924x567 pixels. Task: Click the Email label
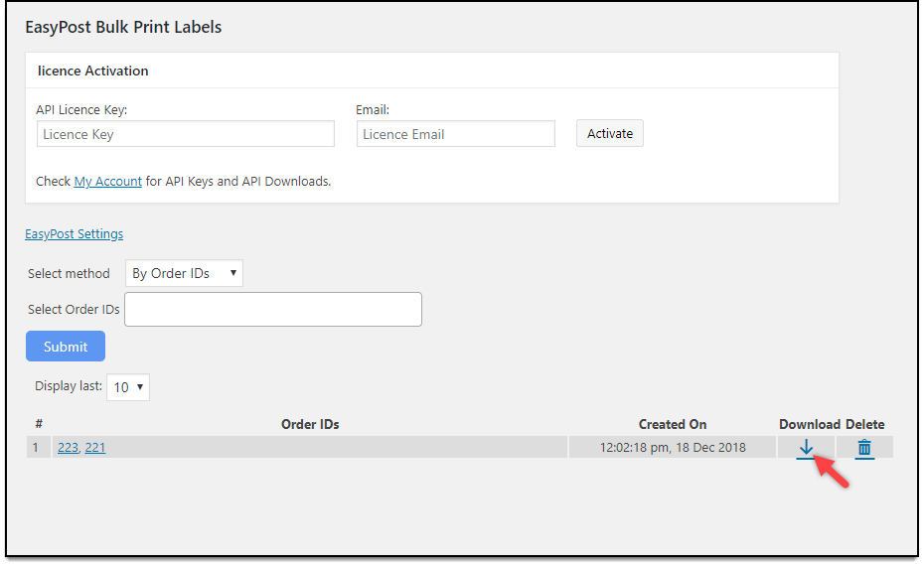(373, 110)
